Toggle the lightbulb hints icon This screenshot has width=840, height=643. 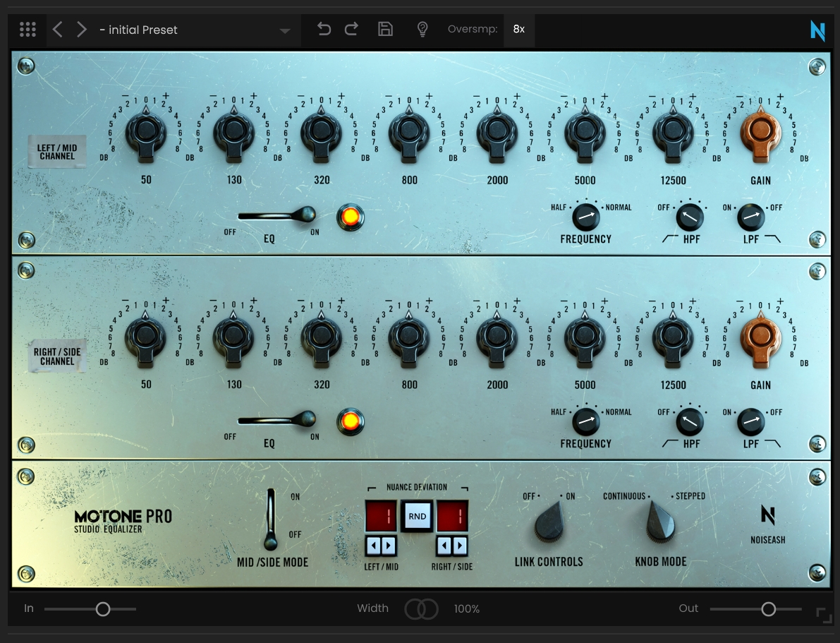422,29
